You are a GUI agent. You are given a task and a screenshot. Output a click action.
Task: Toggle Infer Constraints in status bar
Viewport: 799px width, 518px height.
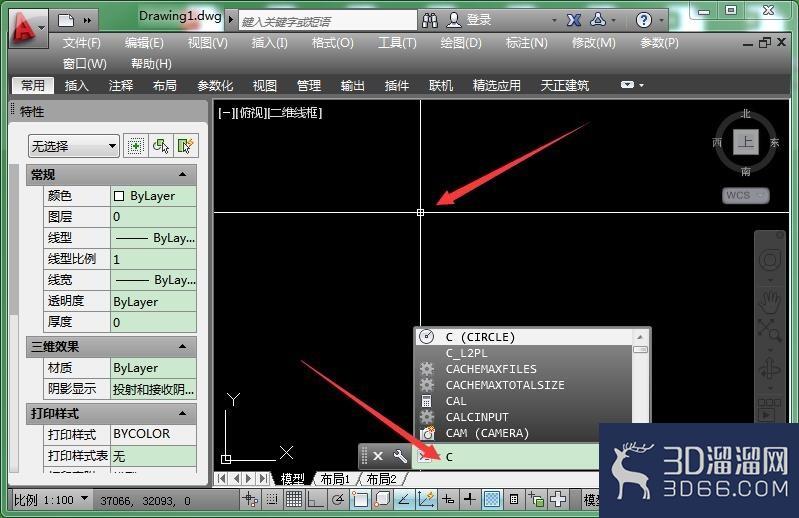(250, 500)
